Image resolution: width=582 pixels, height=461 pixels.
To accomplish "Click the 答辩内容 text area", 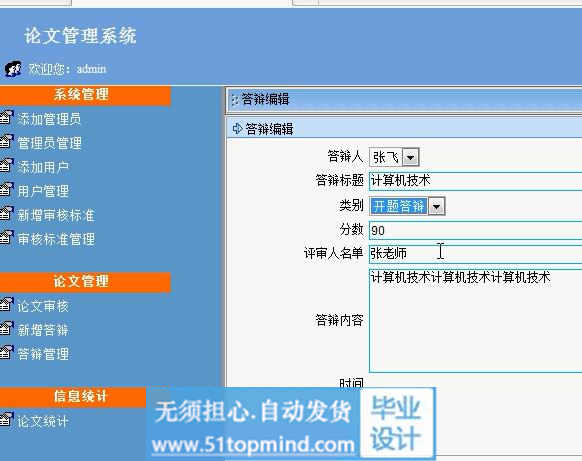I will [x=475, y=321].
